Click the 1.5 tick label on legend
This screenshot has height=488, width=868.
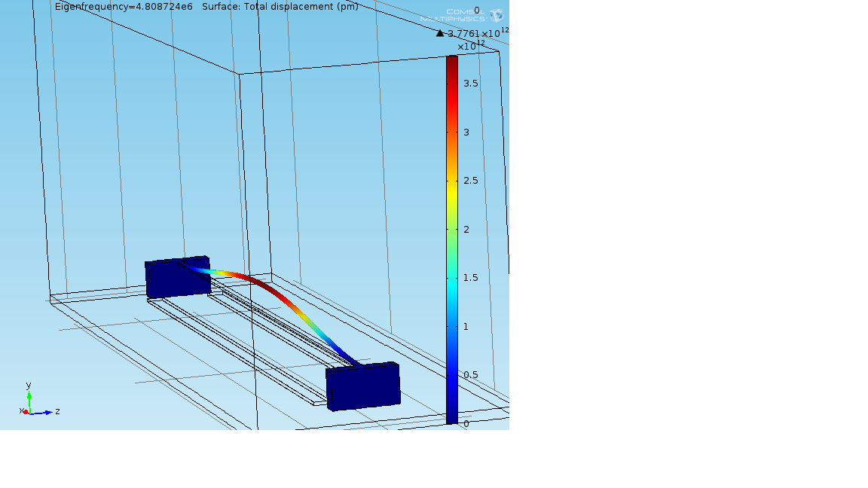471,278
